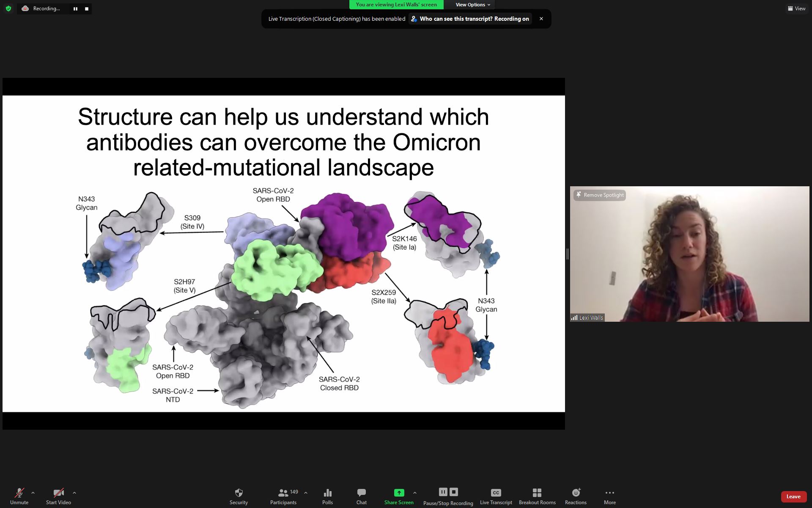Pause the recording from bottom toolbar
The height and width of the screenshot is (508, 812).
click(443, 492)
